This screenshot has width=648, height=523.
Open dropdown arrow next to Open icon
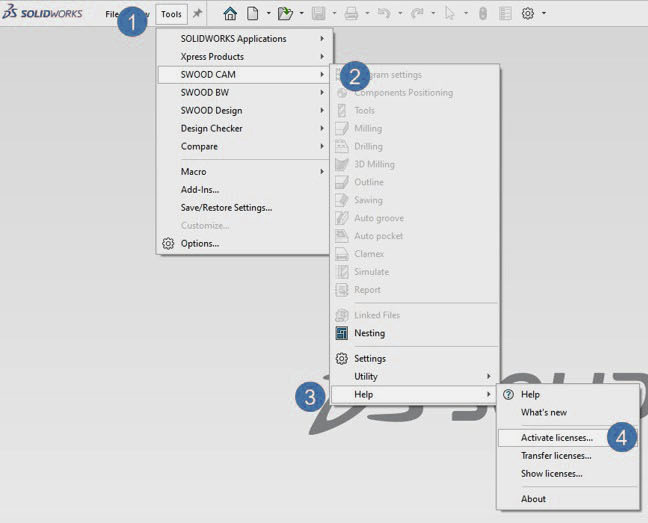301,14
